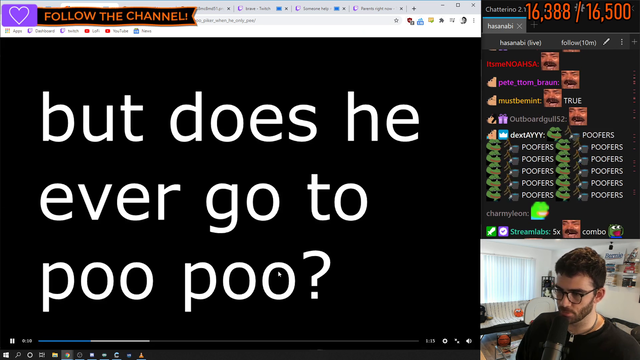Close the 'Parents right now' tab
Screen dimensions: 640x360
click(401, 9)
